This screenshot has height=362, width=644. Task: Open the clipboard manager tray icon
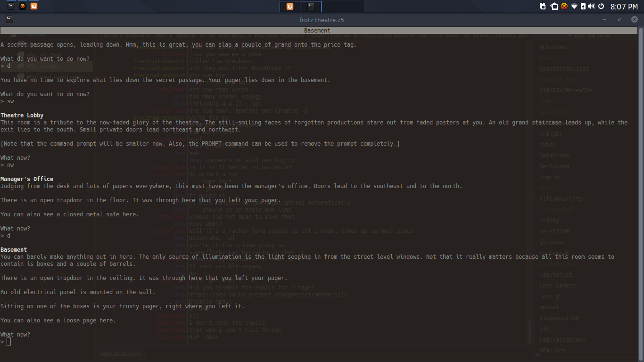click(x=543, y=6)
